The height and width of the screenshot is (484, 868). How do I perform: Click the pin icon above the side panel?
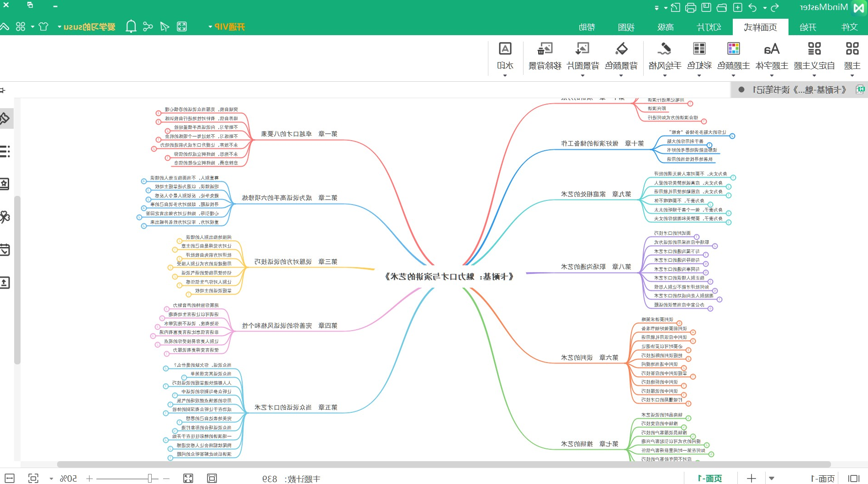[x=2, y=90]
